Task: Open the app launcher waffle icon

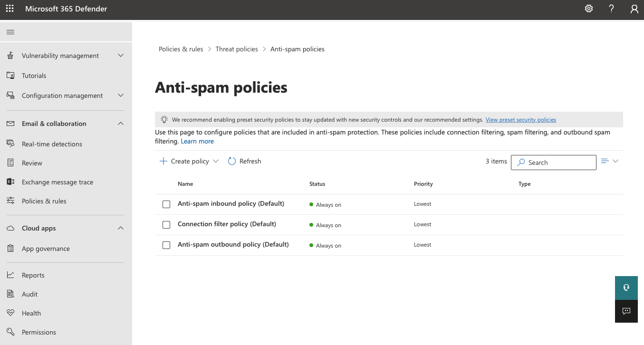Action: [x=10, y=9]
